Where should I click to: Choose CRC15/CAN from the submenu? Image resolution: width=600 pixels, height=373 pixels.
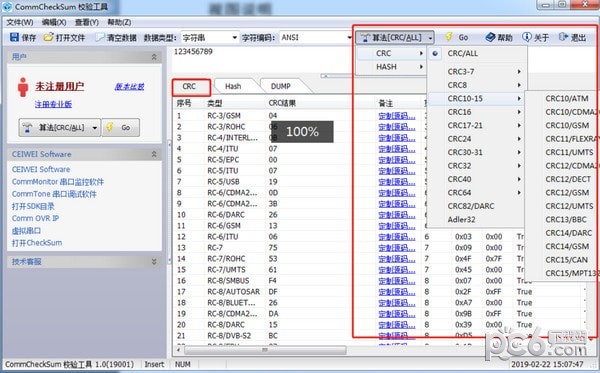pos(566,260)
